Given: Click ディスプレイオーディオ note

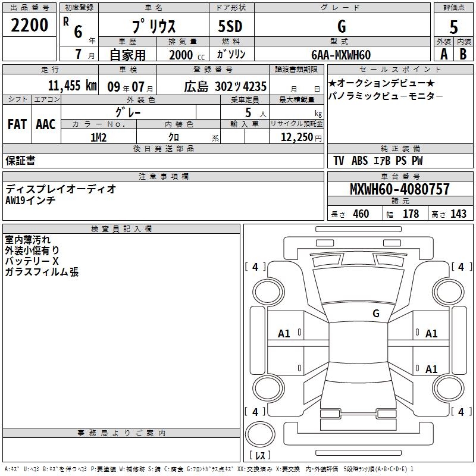Looking at the screenshot, I should pyautogui.click(x=61, y=189).
